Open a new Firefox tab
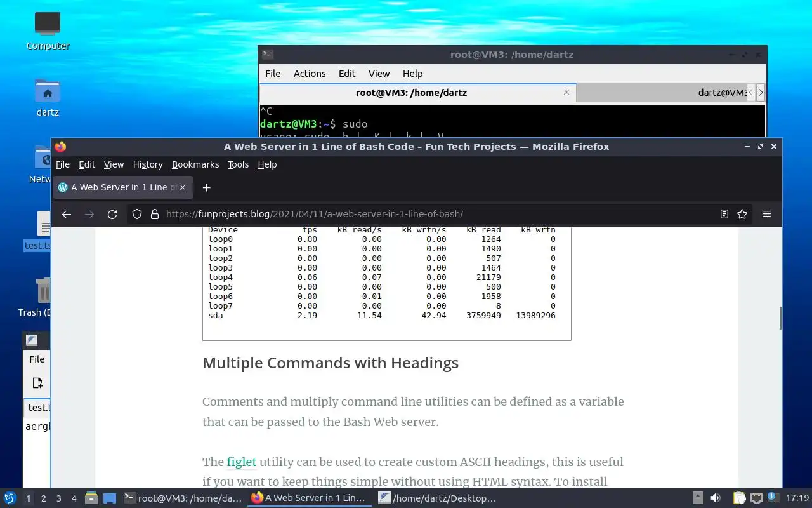 pyautogui.click(x=206, y=187)
